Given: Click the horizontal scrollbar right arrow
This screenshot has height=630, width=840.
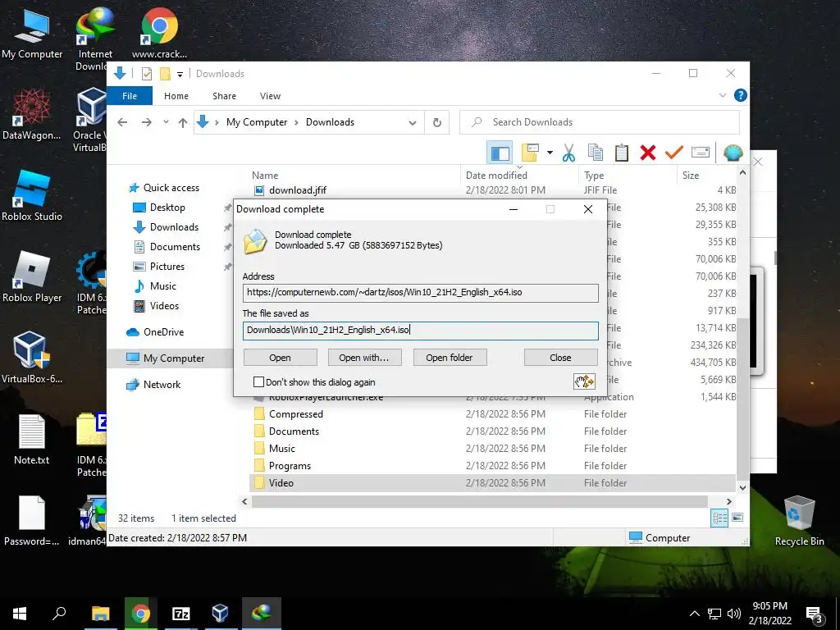Looking at the screenshot, I should [x=729, y=501].
